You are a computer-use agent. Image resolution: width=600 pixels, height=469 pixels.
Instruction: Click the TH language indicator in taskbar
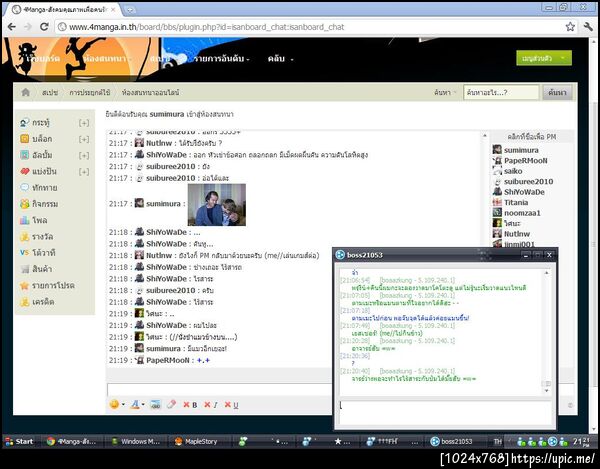point(497,442)
